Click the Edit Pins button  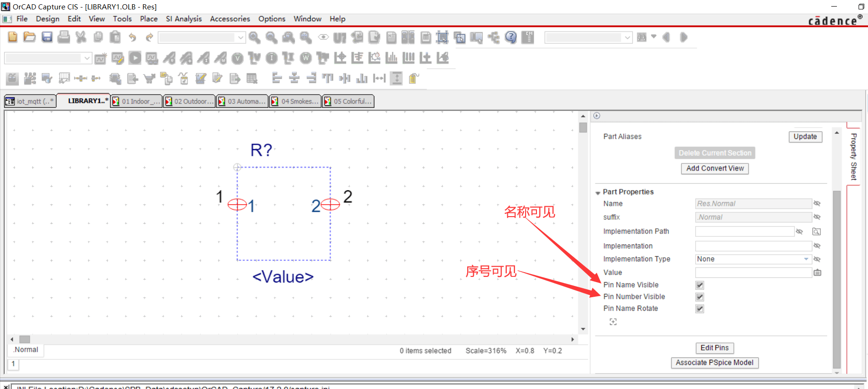pyautogui.click(x=714, y=348)
